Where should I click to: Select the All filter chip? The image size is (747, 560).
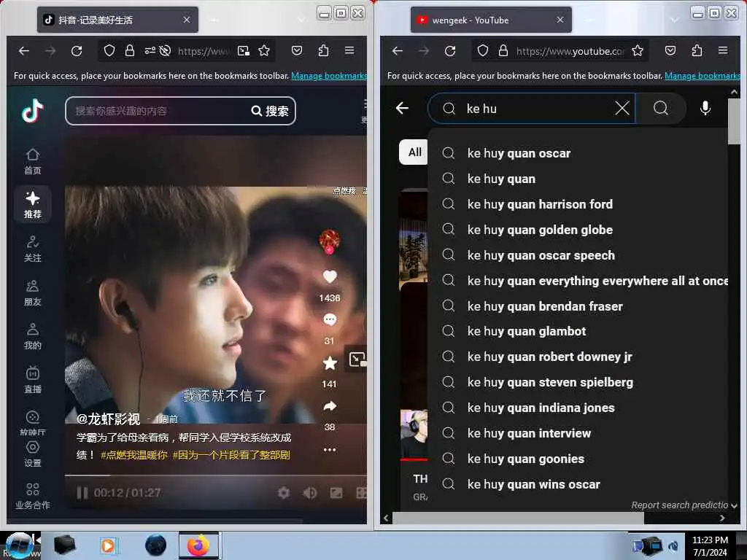pyautogui.click(x=414, y=152)
